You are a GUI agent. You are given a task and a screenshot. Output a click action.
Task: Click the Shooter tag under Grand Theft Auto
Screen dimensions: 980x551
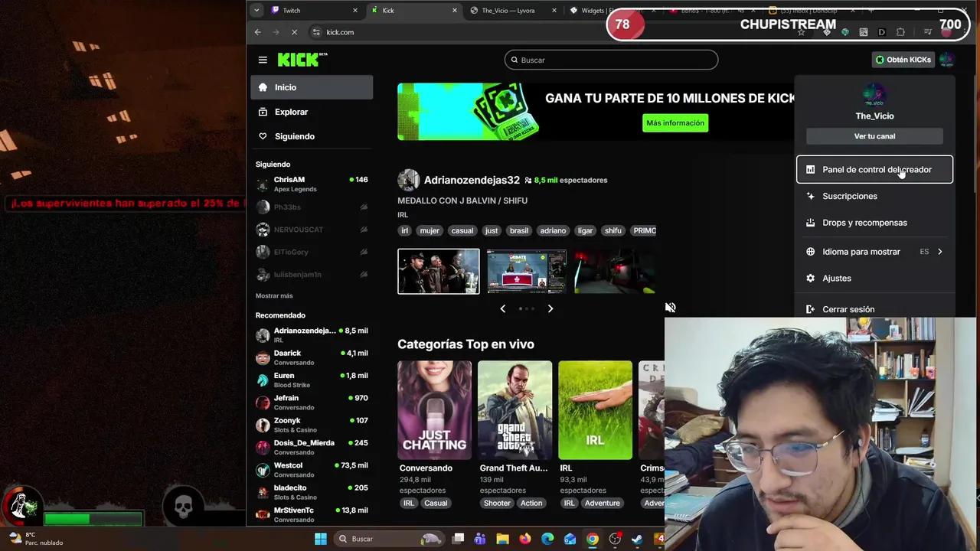(x=497, y=503)
